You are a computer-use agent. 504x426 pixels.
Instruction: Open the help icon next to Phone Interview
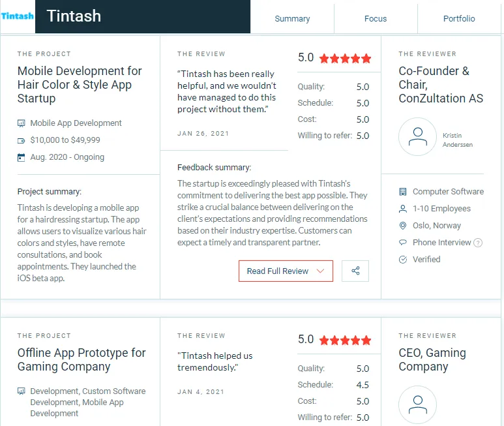478,243
